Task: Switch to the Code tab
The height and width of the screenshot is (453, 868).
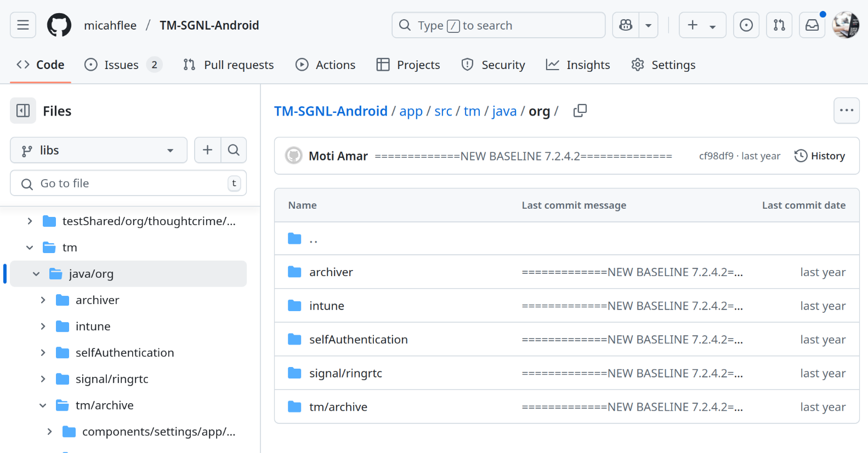Action: tap(41, 65)
